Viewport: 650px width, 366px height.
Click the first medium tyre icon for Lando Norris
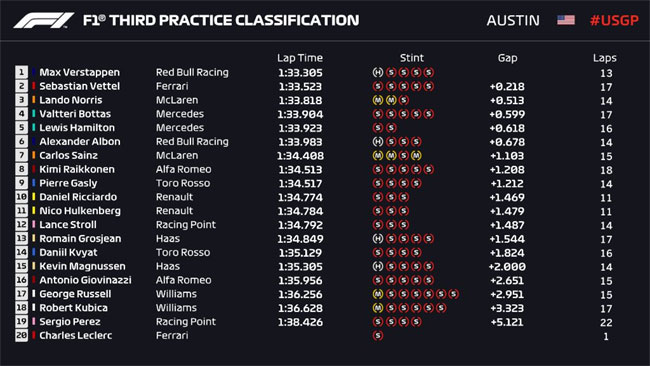click(378, 100)
